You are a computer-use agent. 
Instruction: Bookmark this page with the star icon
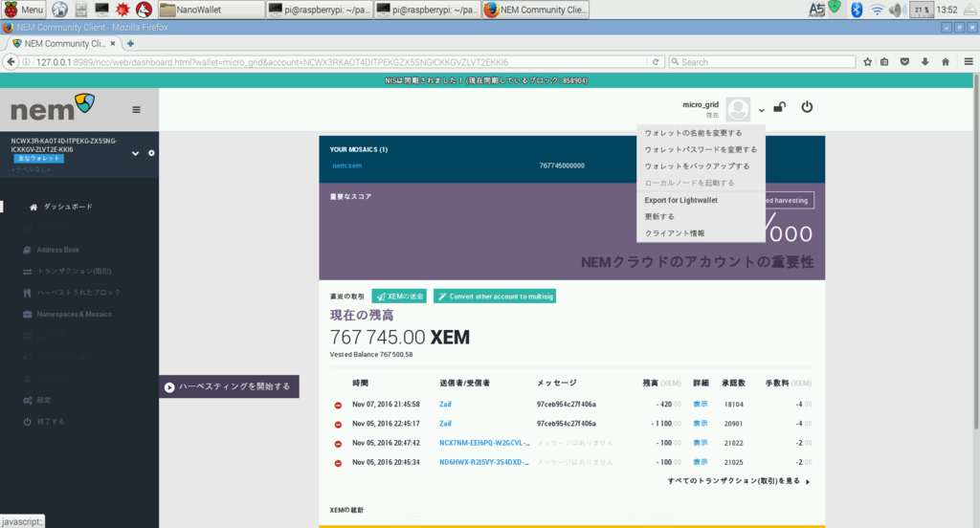coord(867,62)
